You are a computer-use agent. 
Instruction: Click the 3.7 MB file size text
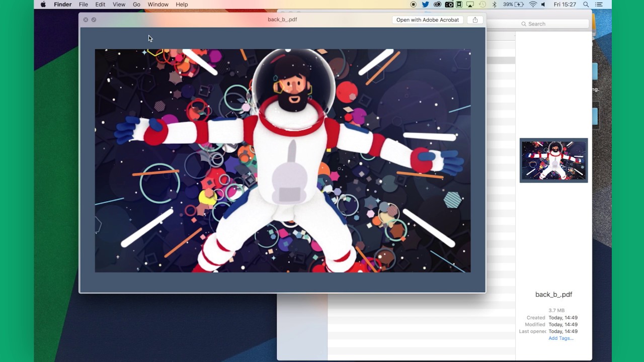(556, 311)
